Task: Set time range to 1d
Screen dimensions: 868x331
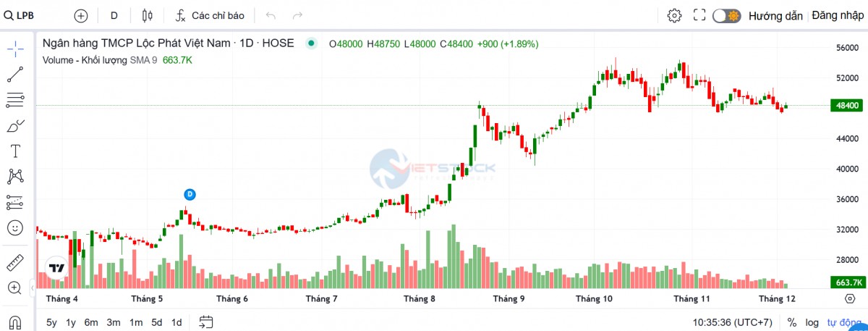Action: (x=176, y=322)
